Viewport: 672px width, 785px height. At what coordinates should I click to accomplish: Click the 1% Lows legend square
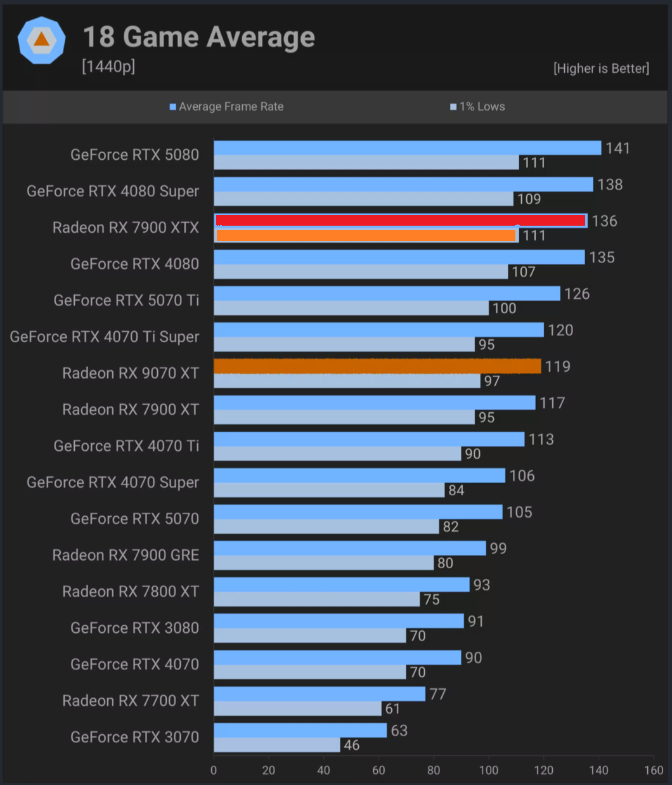click(453, 107)
